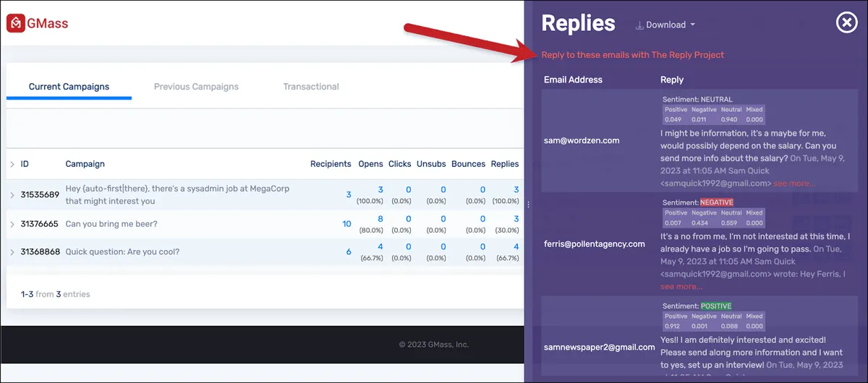
Task: Open the opens count 4 for 'Are you cool' campaign
Action: tap(380, 247)
